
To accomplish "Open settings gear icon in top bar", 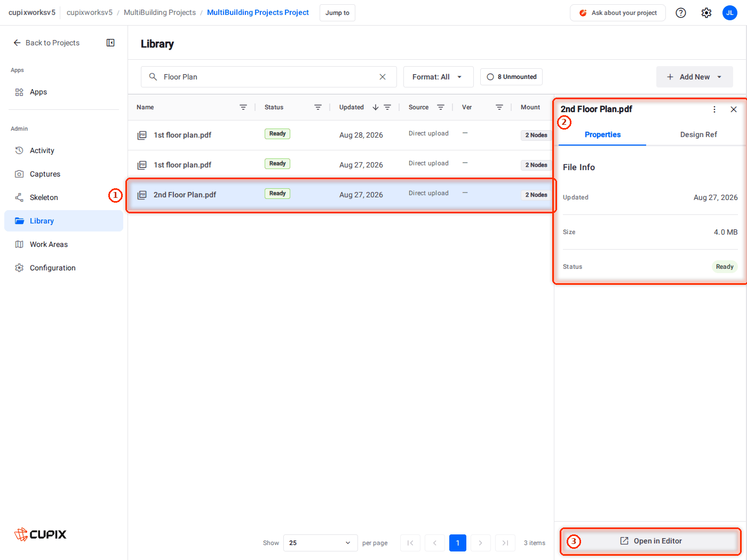I will (x=706, y=13).
